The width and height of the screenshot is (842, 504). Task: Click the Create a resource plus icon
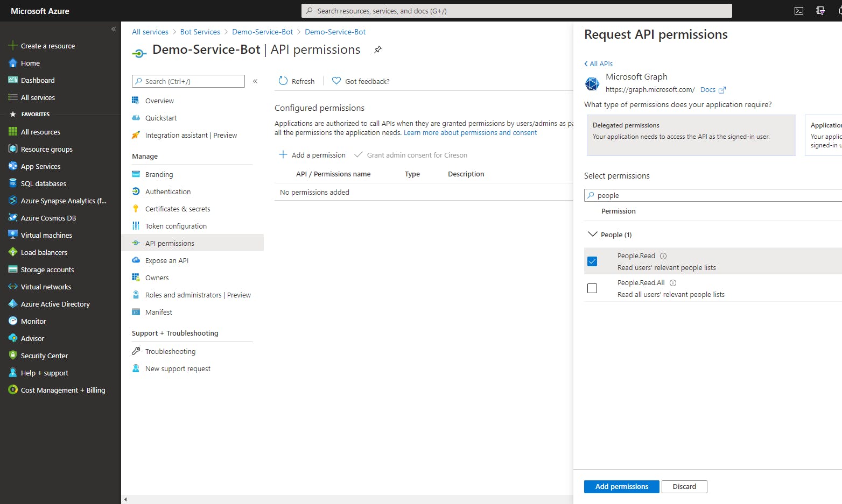tap(13, 46)
